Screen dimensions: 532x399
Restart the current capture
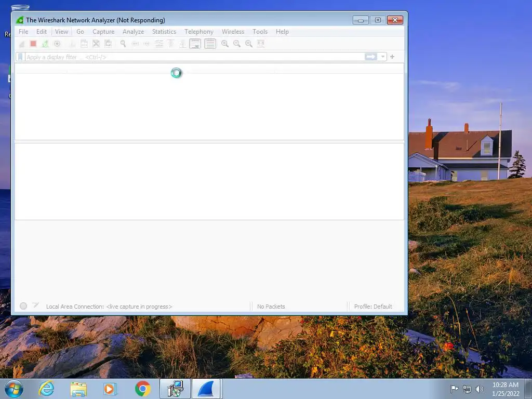(45, 44)
